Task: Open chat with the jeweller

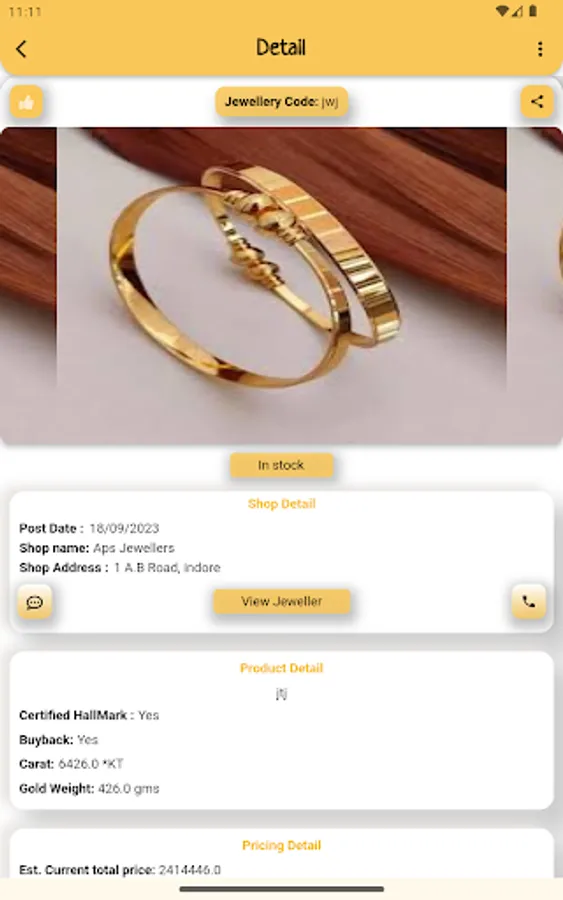Action: 34,602
